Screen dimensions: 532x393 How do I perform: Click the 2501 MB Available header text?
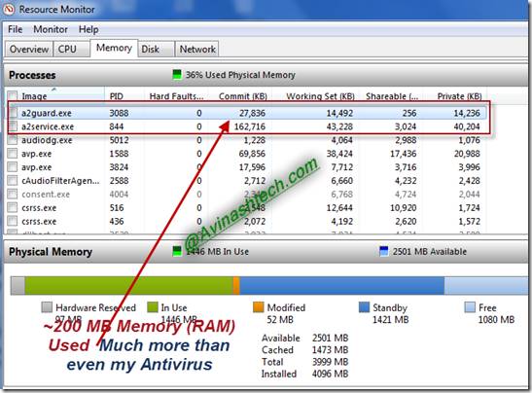[x=430, y=252]
